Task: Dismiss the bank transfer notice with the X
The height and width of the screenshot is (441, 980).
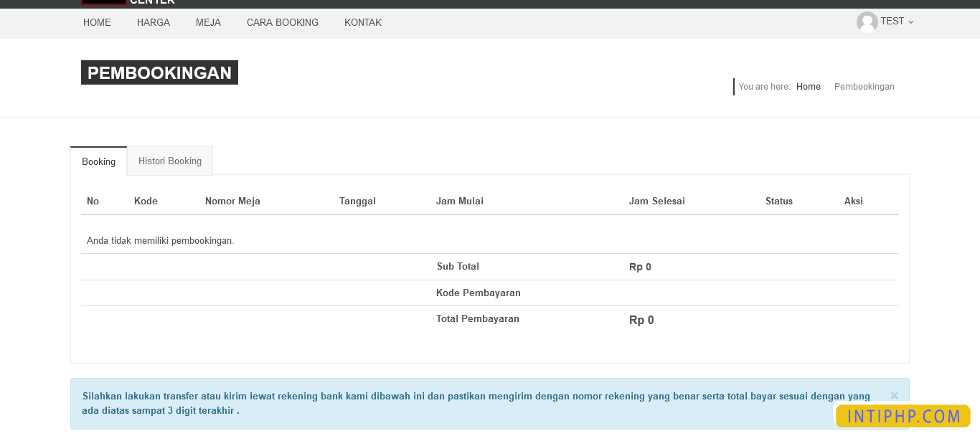Action: [894, 395]
